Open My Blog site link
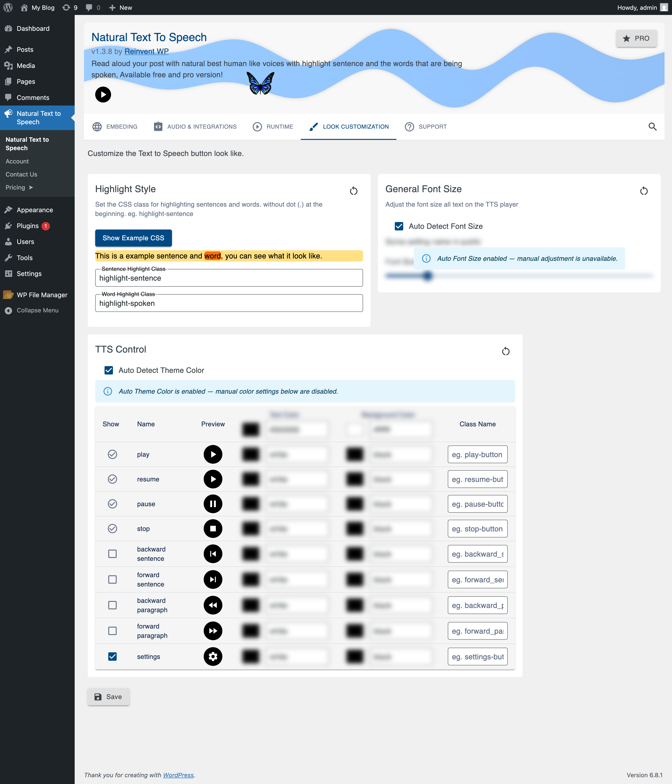The image size is (672, 784). [x=37, y=7]
